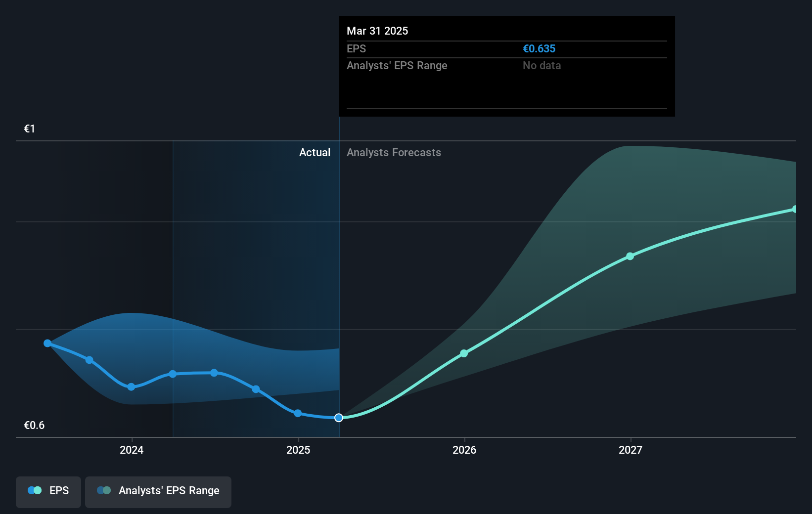Select the EPS data point at 2024 tick

point(131,386)
